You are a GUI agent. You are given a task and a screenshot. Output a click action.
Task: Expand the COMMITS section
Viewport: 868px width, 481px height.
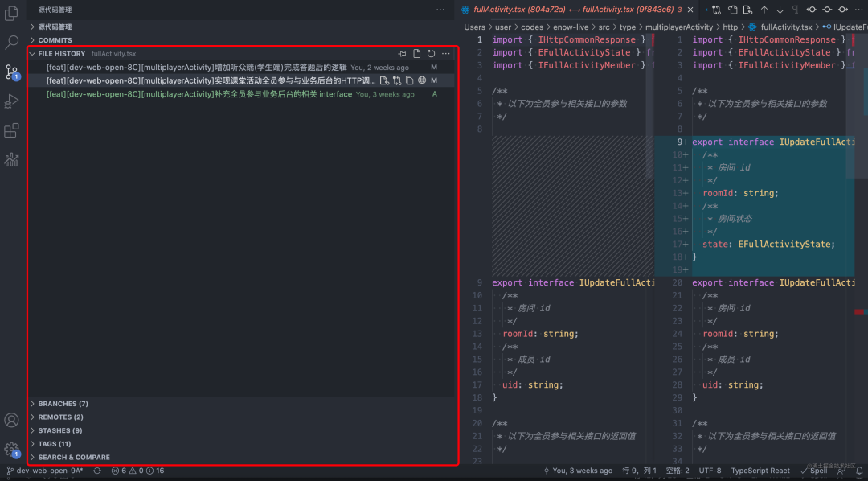[x=241, y=40]
